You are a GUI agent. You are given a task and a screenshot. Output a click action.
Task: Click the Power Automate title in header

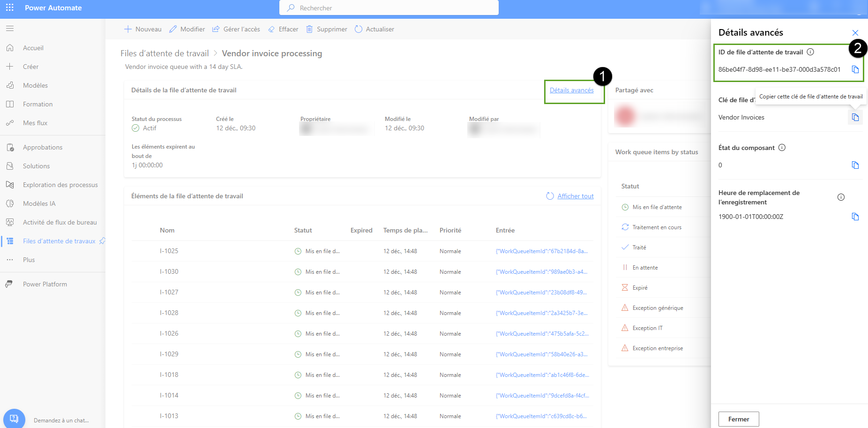(x=53, y=8)
